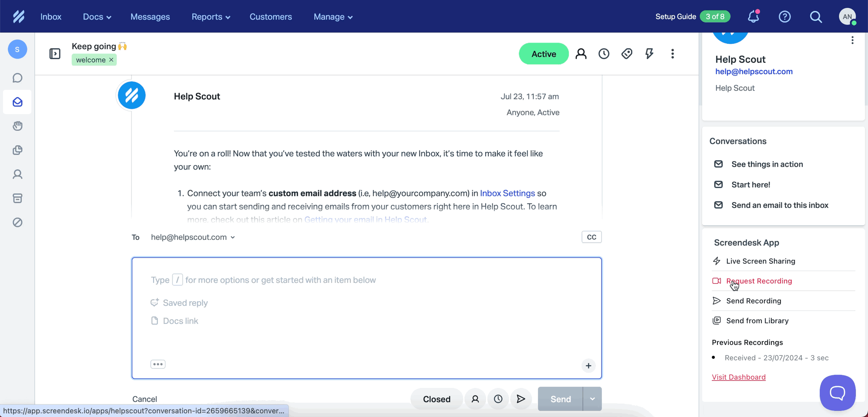Image resolution: width=868 pixels, height=417 pixels.
Task: Open the Send button dropdown arrow
Action: click(592, 399)
